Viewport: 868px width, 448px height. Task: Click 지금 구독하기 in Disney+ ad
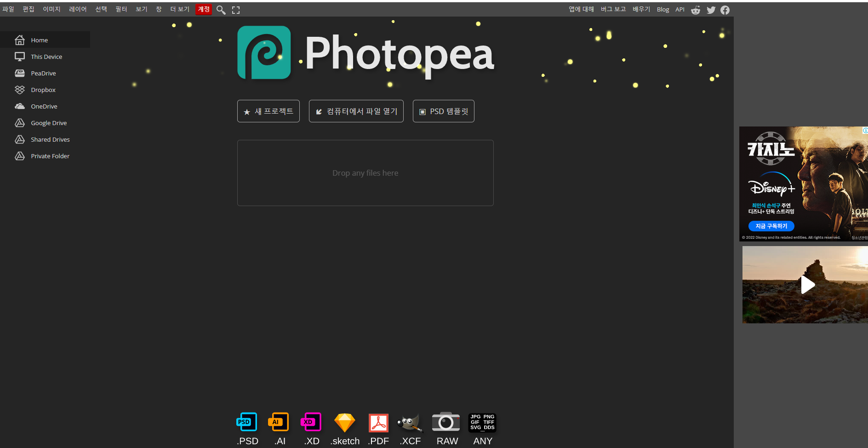coord(771,226)
